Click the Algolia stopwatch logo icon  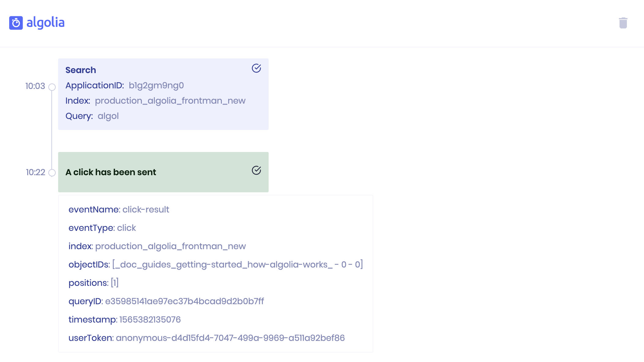[x=16, y=23]
